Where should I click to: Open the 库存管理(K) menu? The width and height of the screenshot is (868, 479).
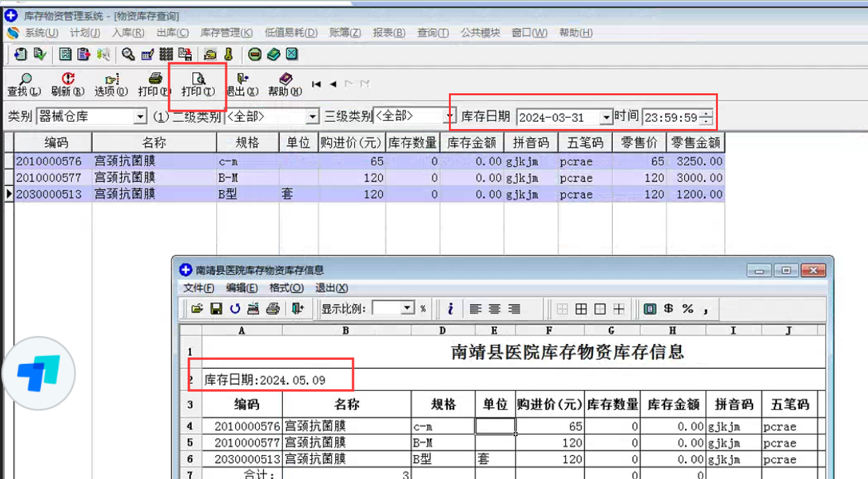point(226,32)
